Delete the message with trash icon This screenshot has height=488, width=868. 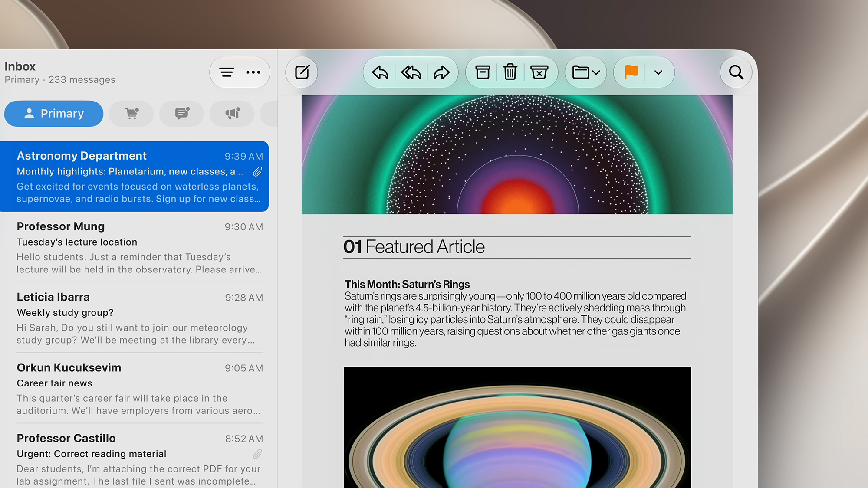510,72
